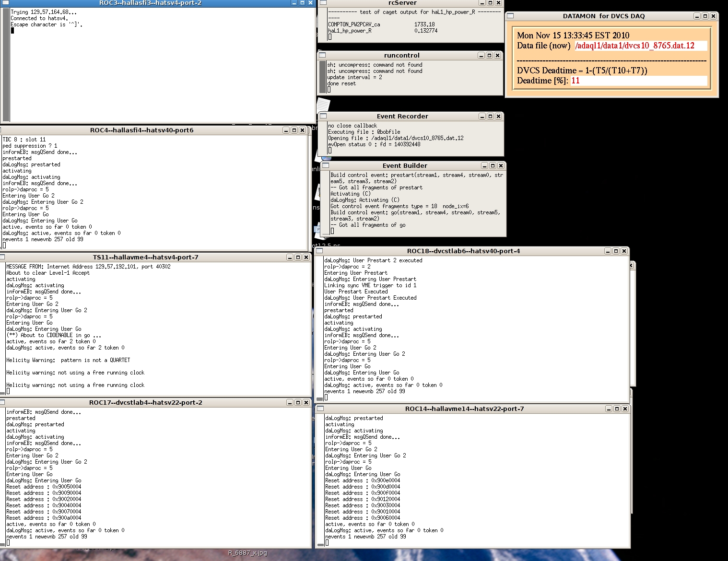This screenshot has height=561, width=728.
Task: Click 'Executing file : @bobfile' in Event Recorder
Action: point(364,132)
